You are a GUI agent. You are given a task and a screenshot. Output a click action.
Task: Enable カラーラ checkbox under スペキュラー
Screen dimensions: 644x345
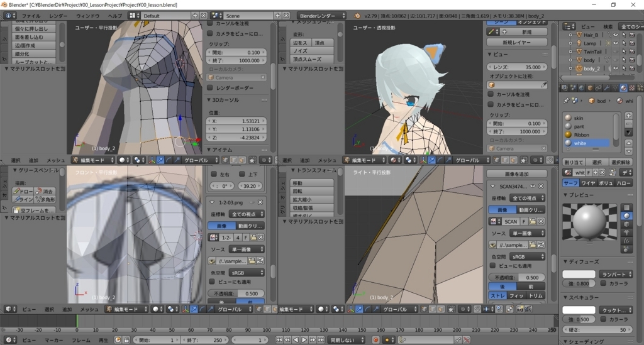coord(603,319)
